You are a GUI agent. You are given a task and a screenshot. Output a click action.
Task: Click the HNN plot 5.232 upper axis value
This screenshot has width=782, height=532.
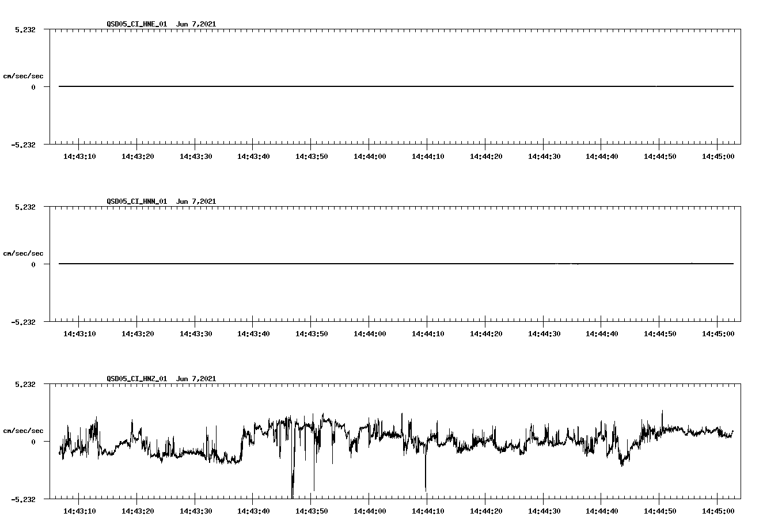[25, 207]
